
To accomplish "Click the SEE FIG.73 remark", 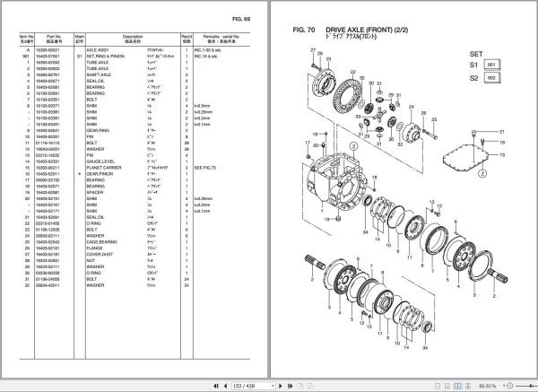I will pyautogui.click(x=205, y=168).
